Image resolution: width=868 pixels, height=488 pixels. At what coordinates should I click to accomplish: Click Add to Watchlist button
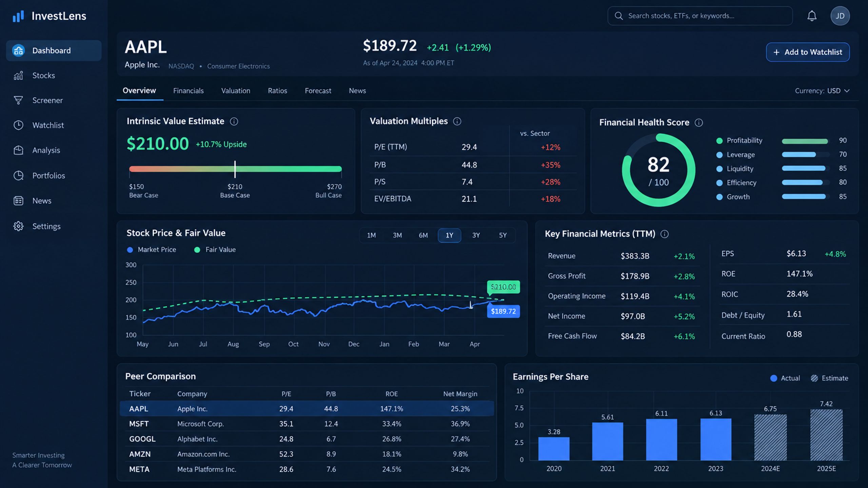tap(808, 52)
